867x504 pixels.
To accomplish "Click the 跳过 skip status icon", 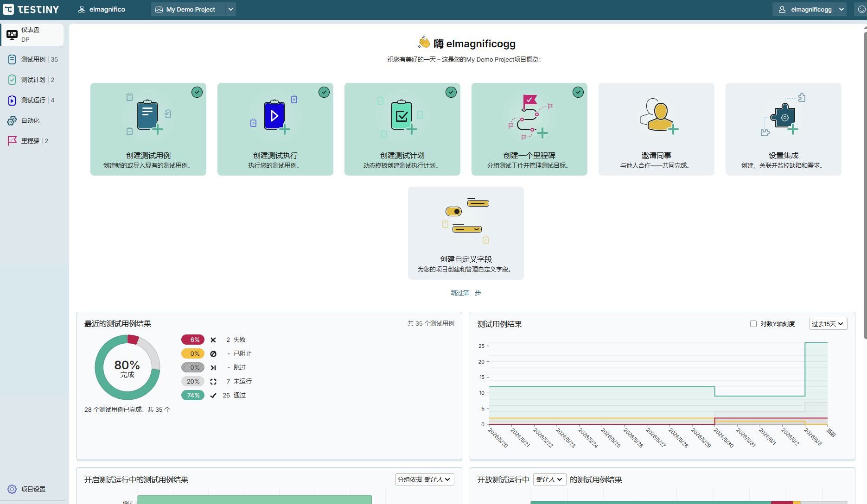I will tap(213, 367).
